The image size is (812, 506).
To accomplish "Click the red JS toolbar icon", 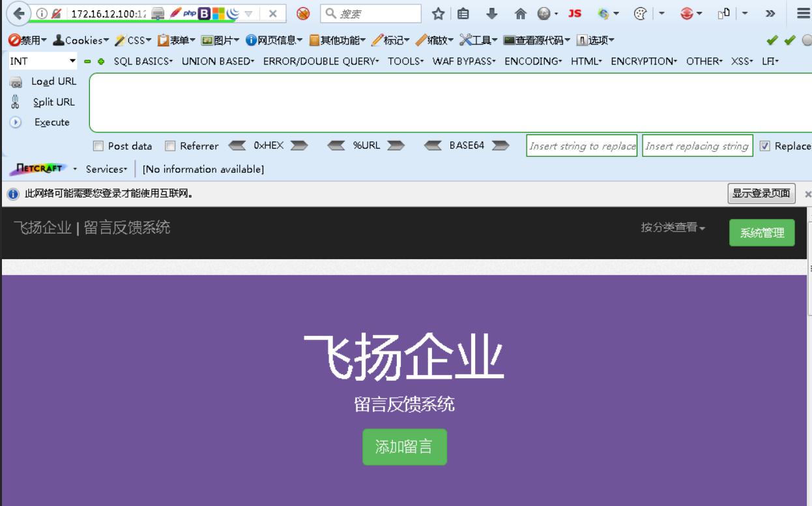I will pos(574,14).
